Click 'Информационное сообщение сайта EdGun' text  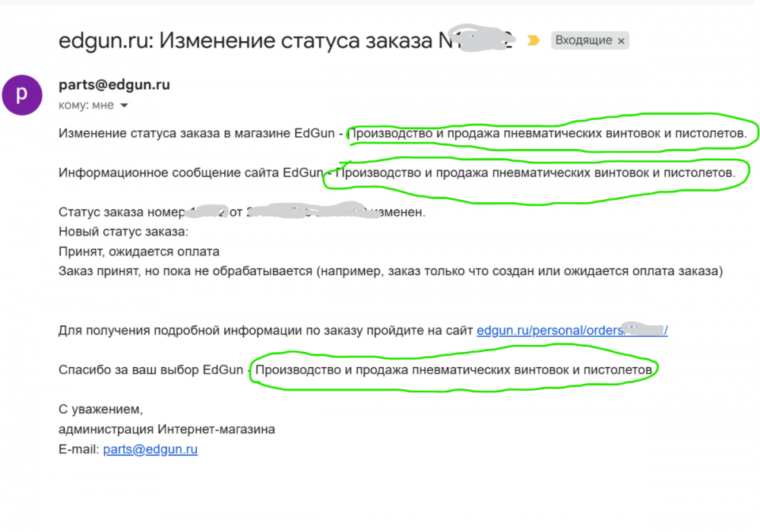[x=190, y=173]
